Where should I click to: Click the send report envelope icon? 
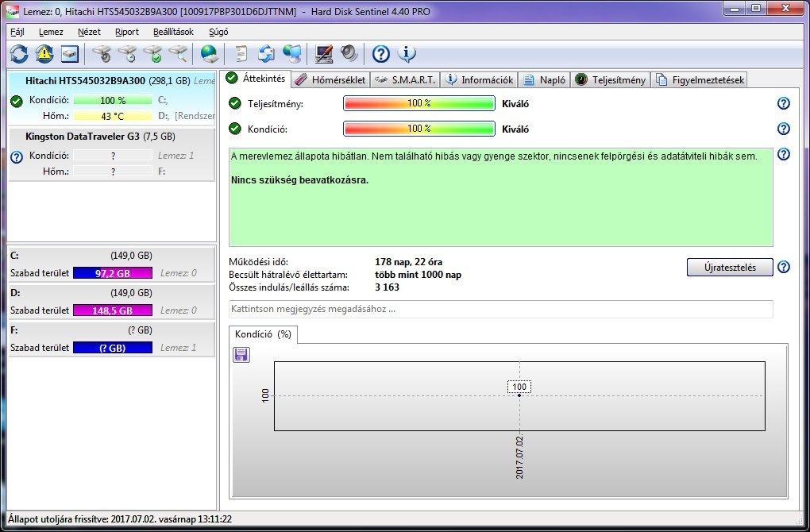pyautogui.click(x=267, y=54)
